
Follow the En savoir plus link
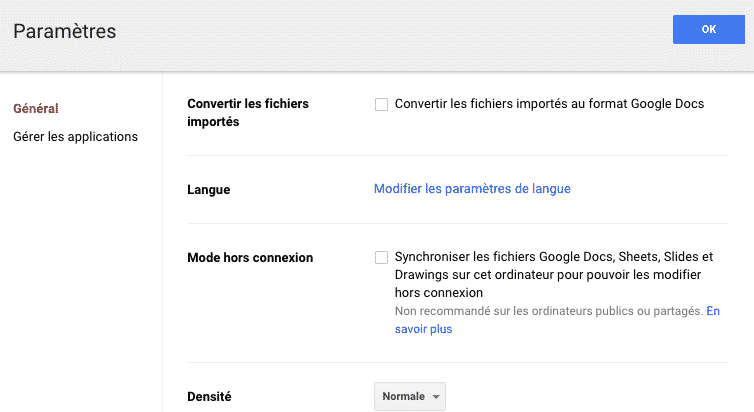557,320
